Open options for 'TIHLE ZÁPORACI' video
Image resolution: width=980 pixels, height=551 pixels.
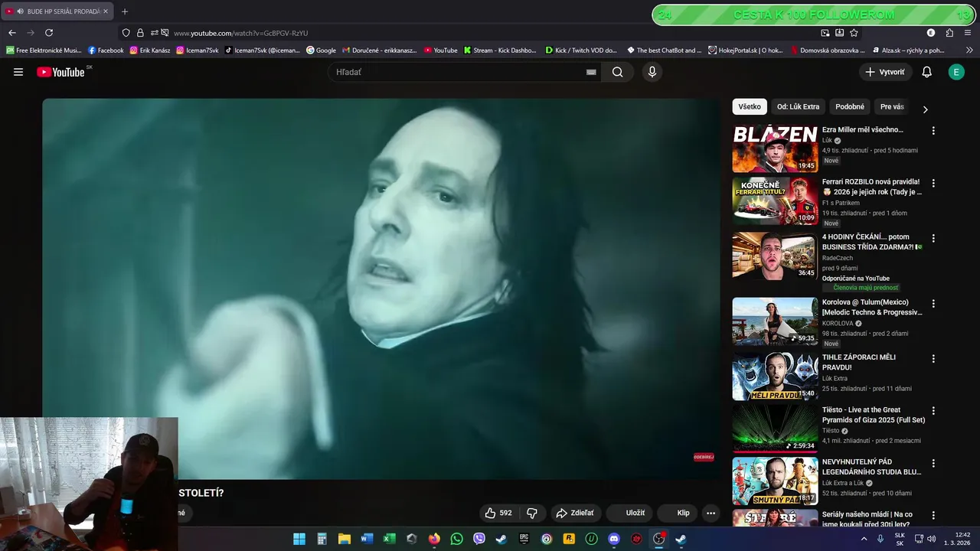[933, 358]
